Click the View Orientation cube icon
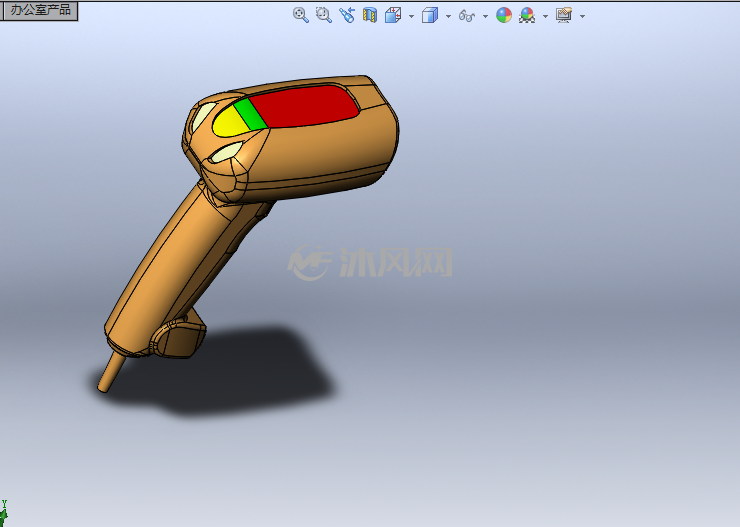The height and width of the screenshot is (527, 740). click(393, 15)
